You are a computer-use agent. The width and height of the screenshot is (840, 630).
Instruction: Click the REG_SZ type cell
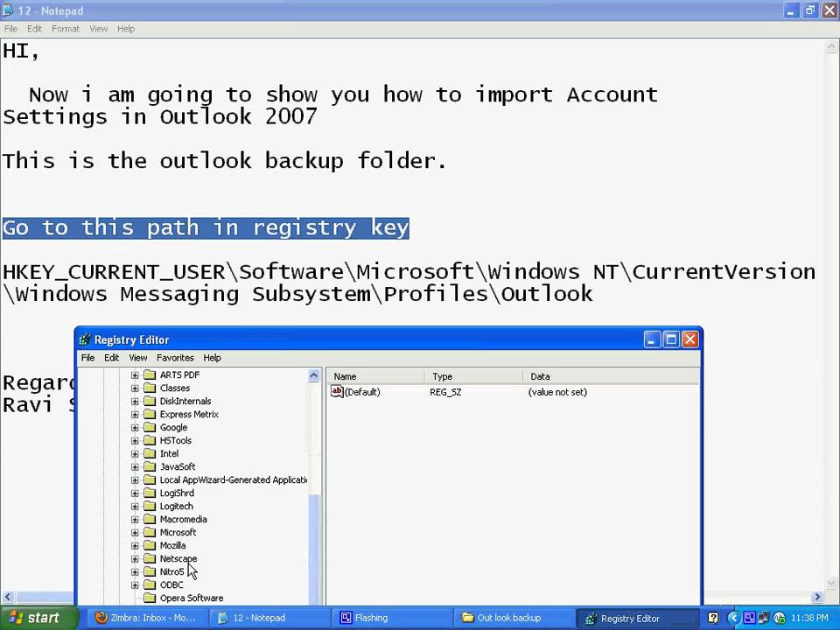tap(445, 392)
